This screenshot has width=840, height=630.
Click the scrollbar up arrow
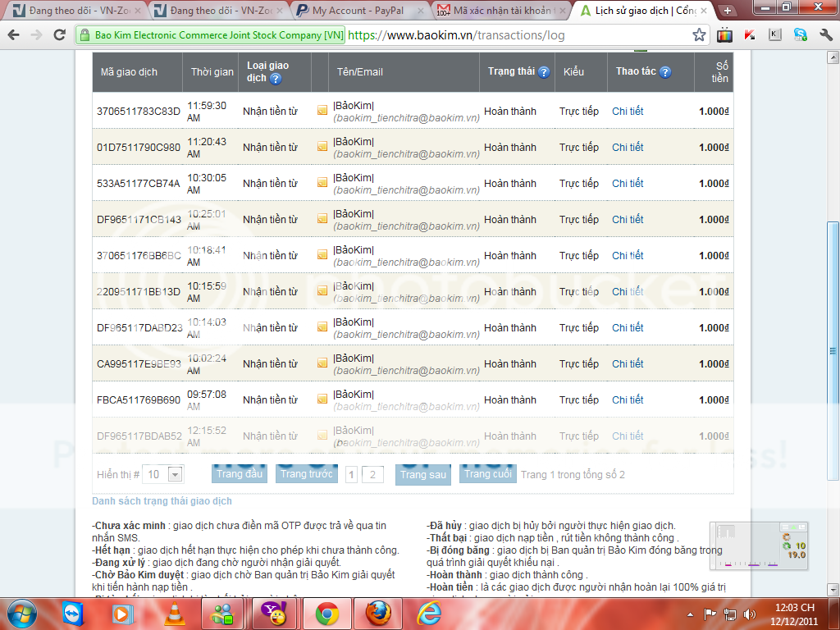[833, 57]
